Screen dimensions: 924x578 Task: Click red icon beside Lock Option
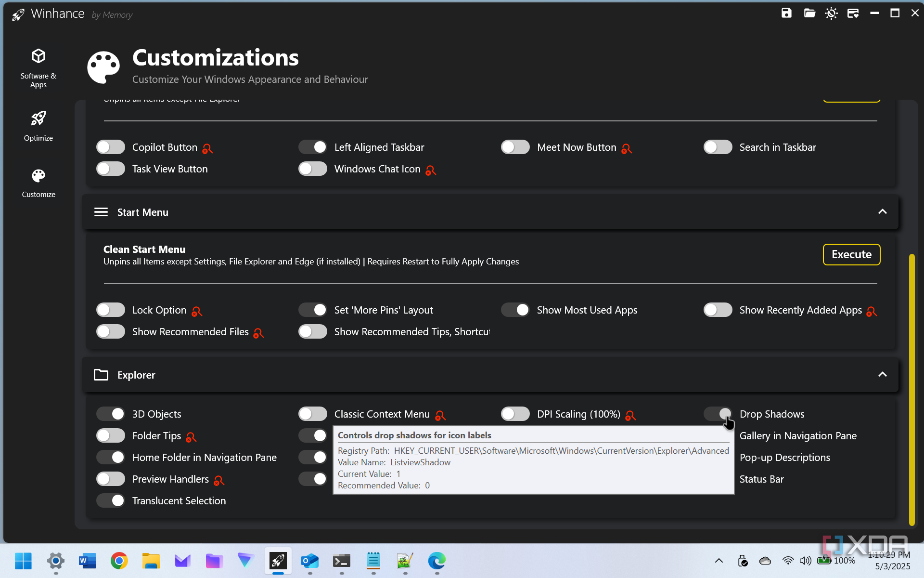click(196, 311)
